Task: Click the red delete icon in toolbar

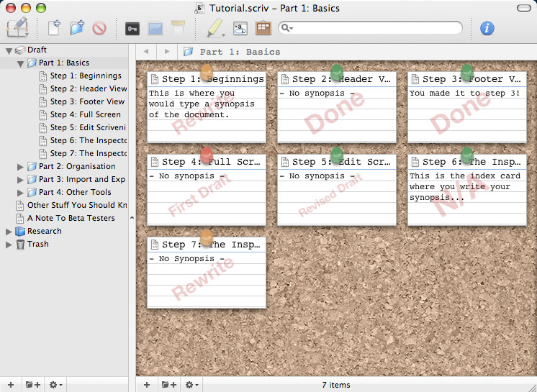Action: click(99, 28)
